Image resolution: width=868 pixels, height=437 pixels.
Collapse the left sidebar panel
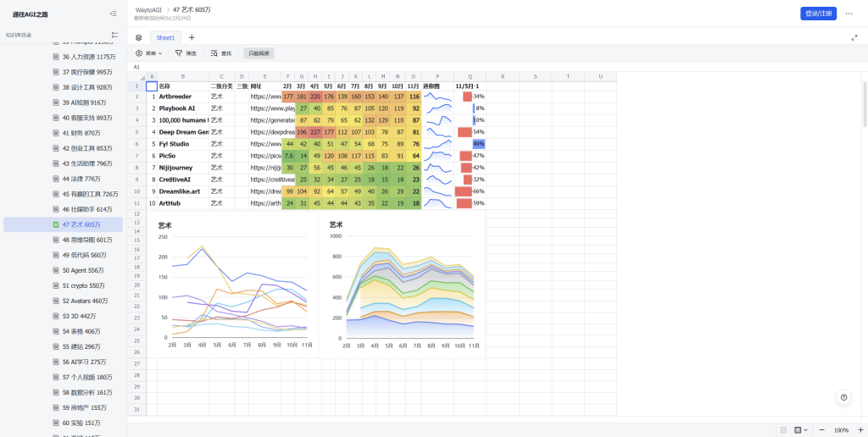(113, 14)
